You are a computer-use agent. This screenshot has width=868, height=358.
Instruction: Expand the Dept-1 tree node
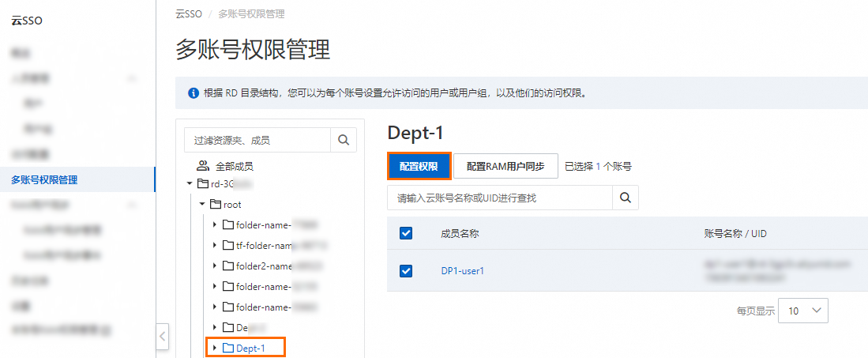[x=215, y=348]
